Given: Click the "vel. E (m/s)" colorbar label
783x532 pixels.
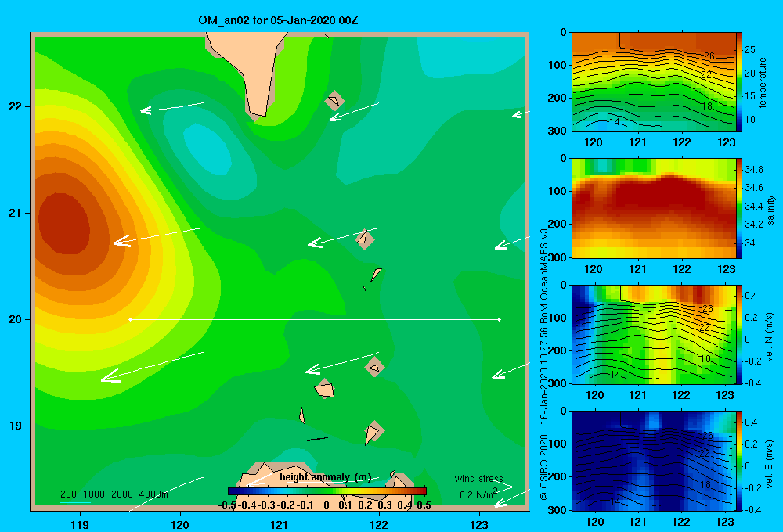Looking at the screenshot, I should tap(770, 463).
